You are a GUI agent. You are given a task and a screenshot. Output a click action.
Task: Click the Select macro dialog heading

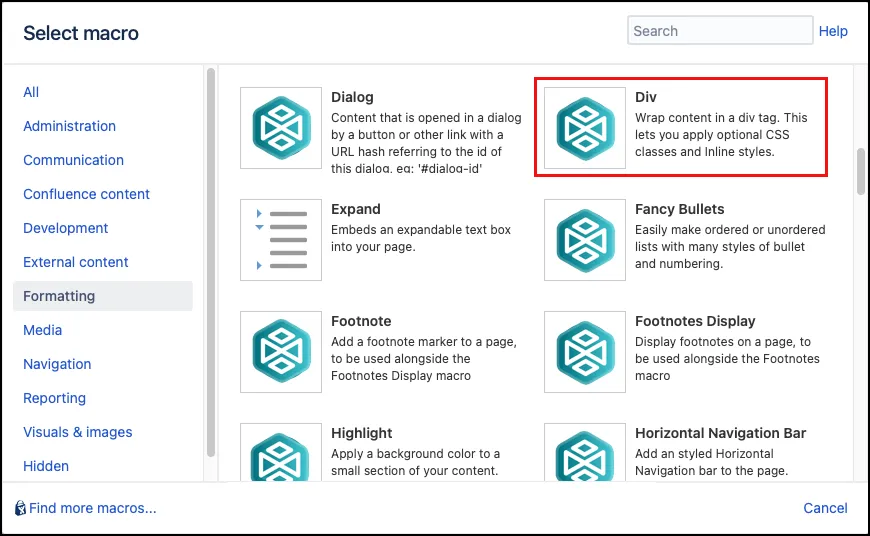click(81, 33)
